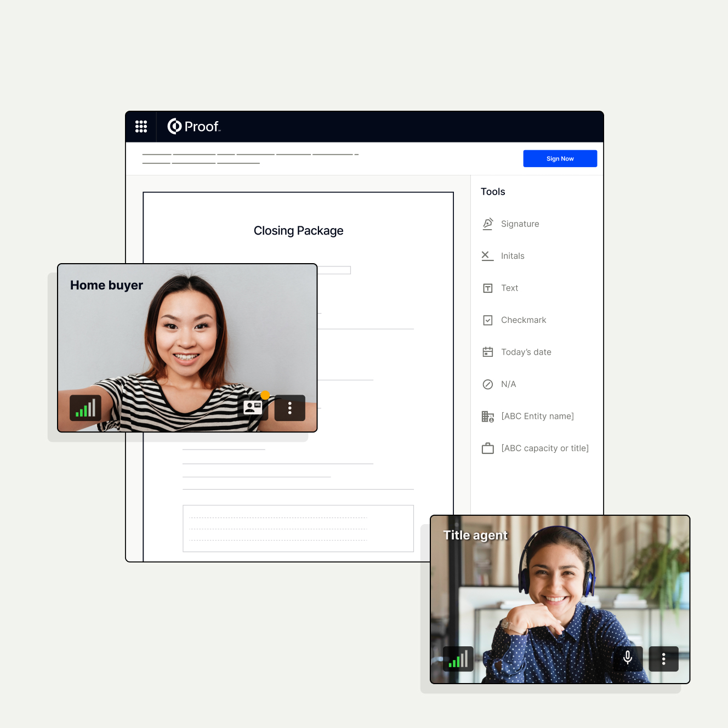The width and height of the screenshot is (728, 728).
Task: Open the apps grid menu icon
Action: [x=141, y=127]
